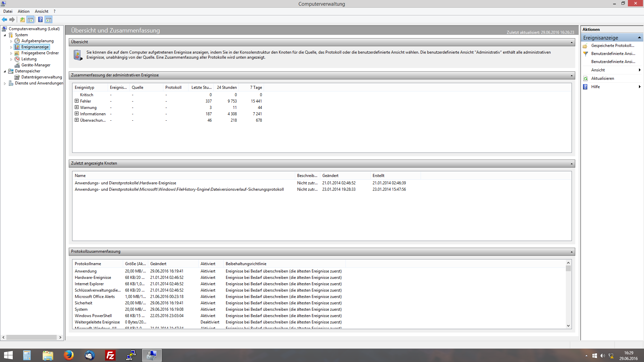The width and height of the screenshot is (644, 362).
Task: Toggle the action pane show/hide toolbar button
Action: point(49,19)
